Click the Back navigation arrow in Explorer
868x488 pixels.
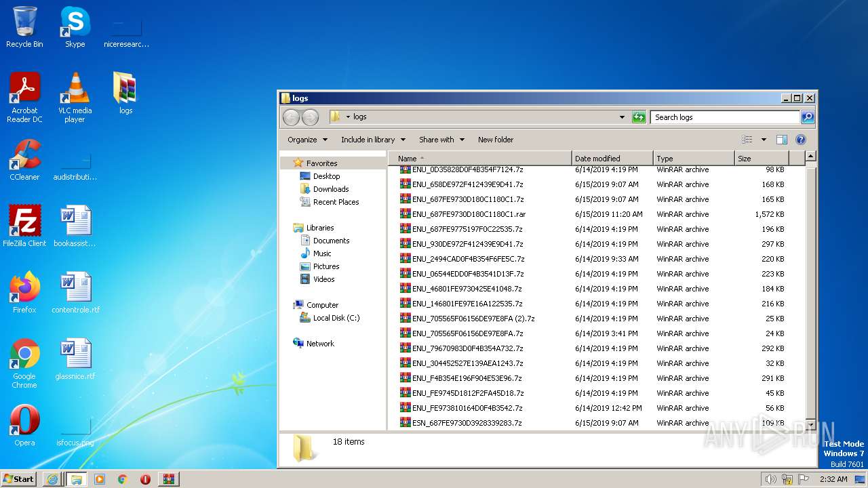[291, 117]
